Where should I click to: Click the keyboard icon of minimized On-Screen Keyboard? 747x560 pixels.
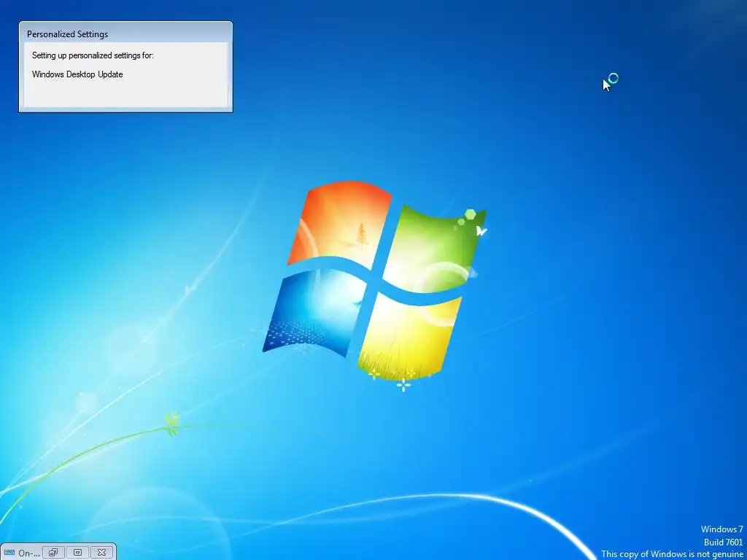[x=9, y=553]
